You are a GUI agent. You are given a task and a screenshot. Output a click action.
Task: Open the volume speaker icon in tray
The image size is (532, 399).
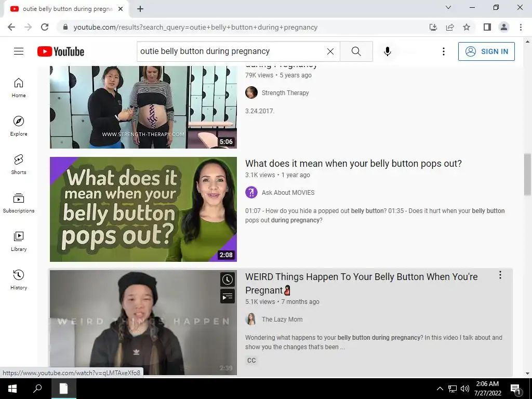tap(465, 389)
